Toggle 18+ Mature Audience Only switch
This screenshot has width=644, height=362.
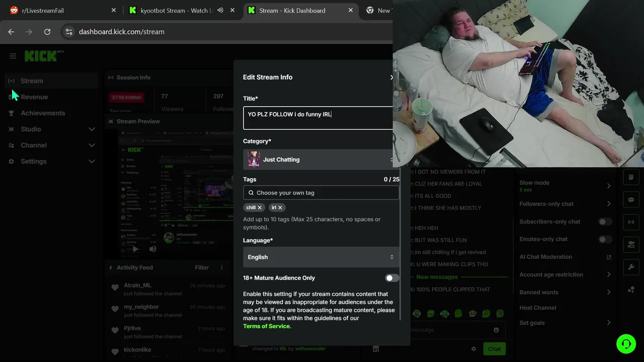click(392, 278)
